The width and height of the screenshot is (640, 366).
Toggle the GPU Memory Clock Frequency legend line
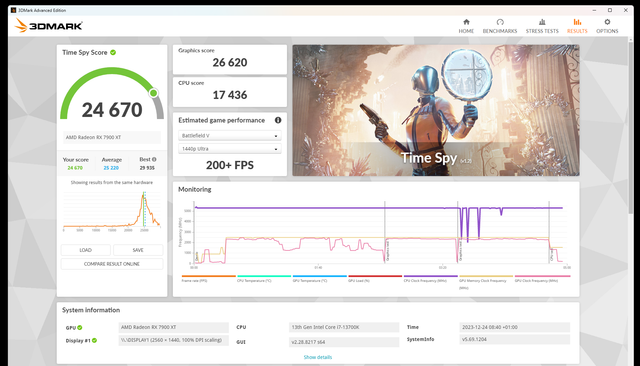[x=486, y=276]
